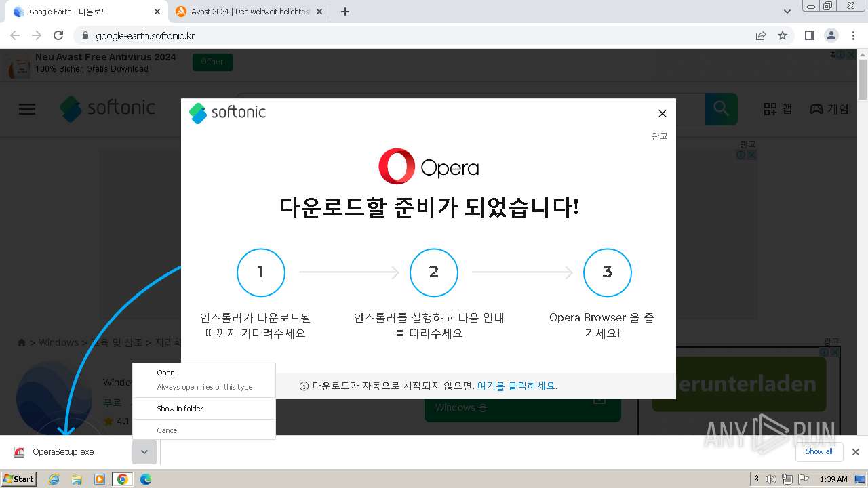Click the Neu Avast Free Antivirus ad title
The width and height of the screenshot is (868, 488).
[105, 57]
